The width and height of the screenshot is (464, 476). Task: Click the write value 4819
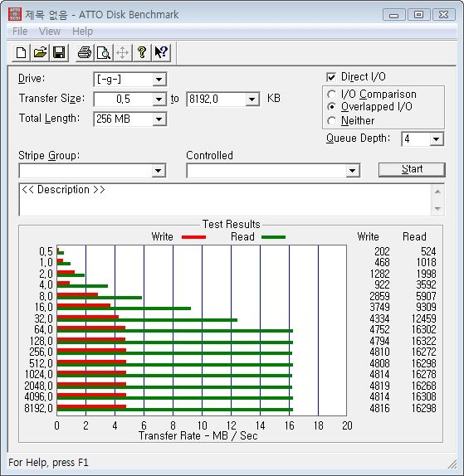[x=379, y=386]
